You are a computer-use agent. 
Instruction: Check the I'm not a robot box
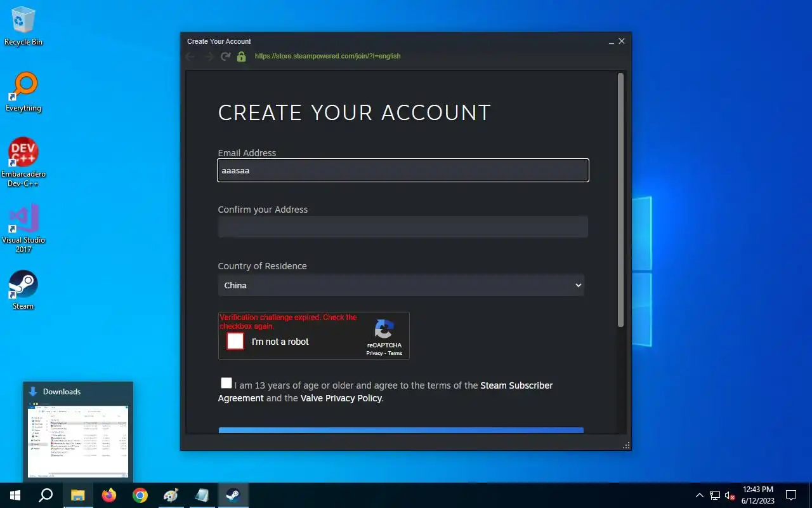coord(235,341)
